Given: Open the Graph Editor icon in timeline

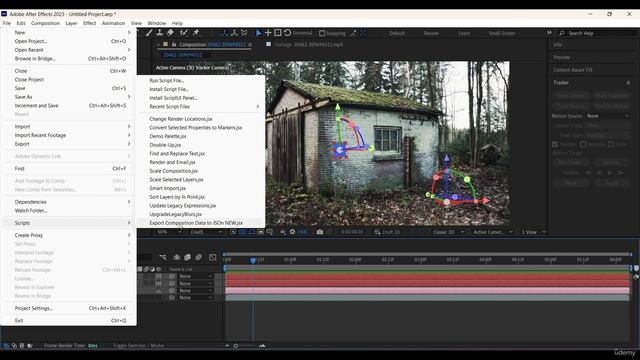Looking at the screenshot, I should coord(212,257).
